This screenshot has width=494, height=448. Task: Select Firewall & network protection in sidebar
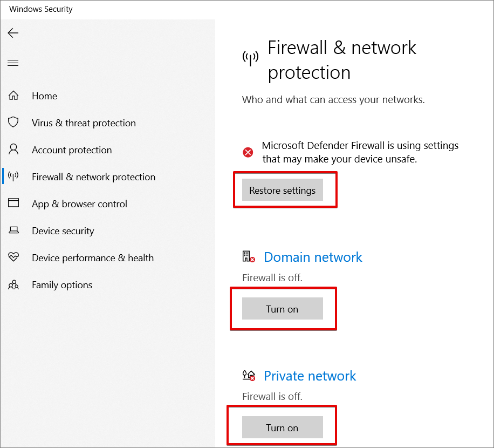(93, 177)
